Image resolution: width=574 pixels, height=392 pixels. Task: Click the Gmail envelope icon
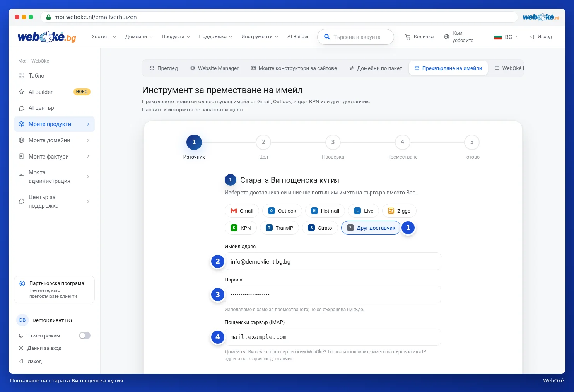(x=234, y=211)
